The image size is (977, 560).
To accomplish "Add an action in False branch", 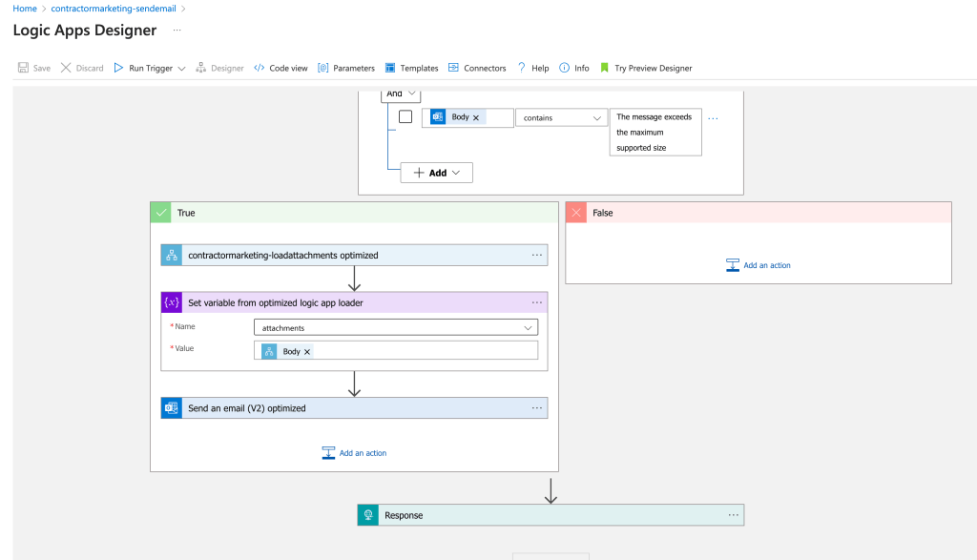I will (759, 265).
